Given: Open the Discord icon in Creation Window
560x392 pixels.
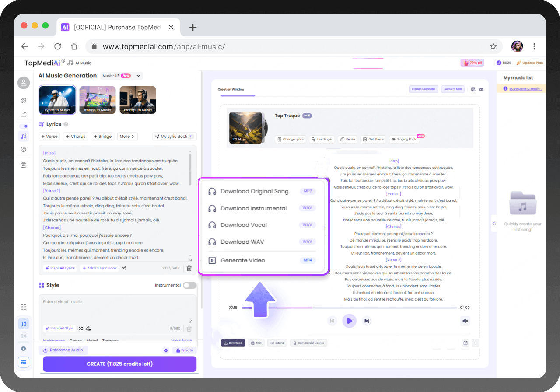Looking at the screenshot, I should 481,89.
